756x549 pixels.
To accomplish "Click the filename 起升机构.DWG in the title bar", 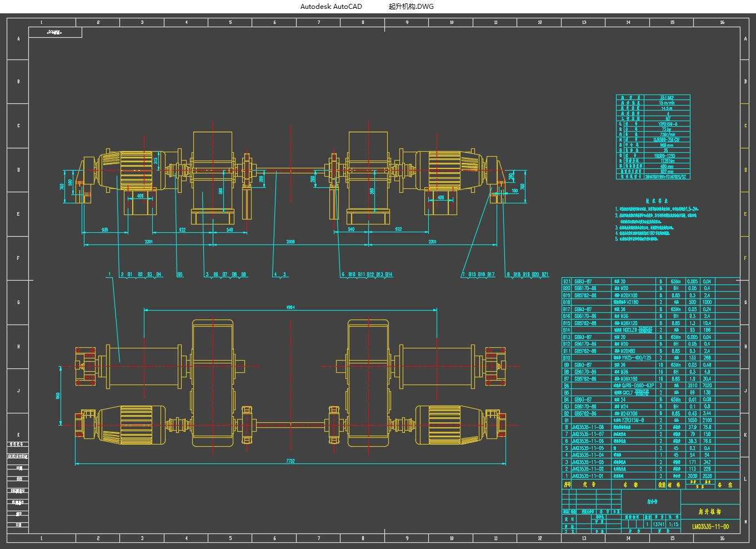I will click(x=412, y=6).
